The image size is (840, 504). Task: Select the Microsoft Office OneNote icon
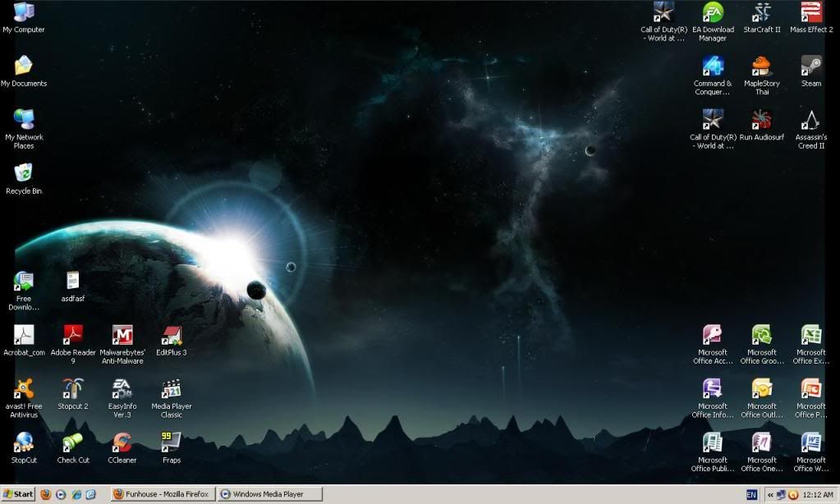pyautogui.click(x=762, y=442)
